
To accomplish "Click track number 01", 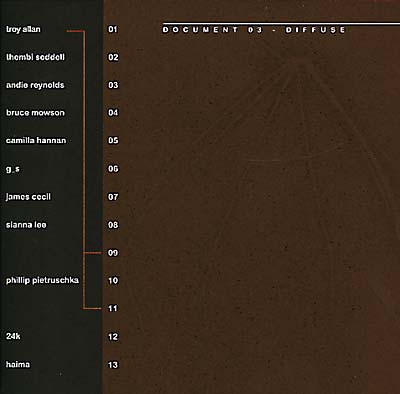I will (x=113, y=30).
